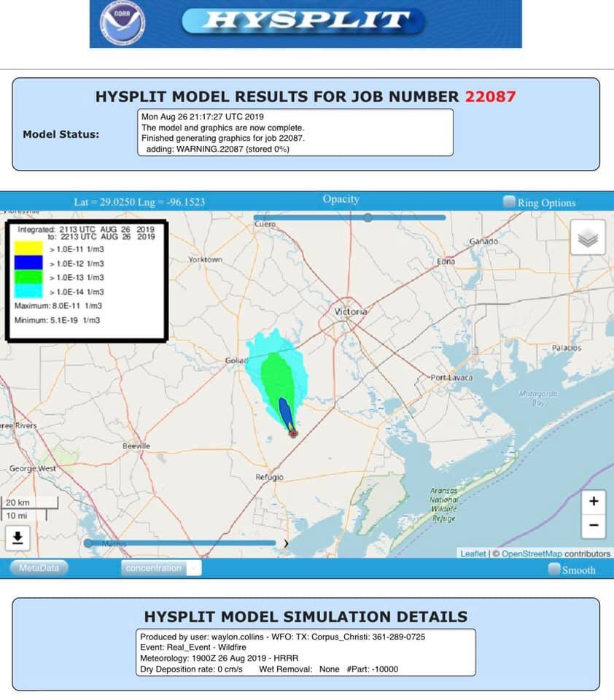Viewport: 614px width, 700px height.
Task: Click the dark blue plume core
Action: pos(285,411)
